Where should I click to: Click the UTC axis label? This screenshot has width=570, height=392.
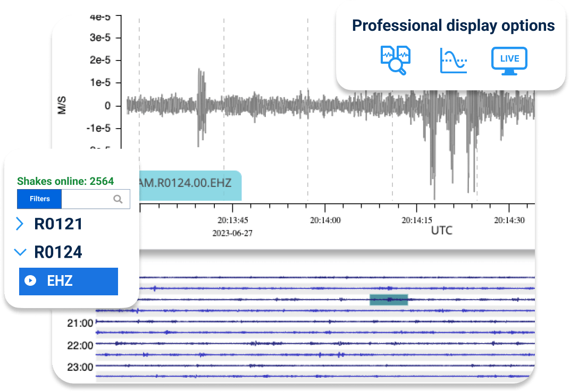[x=442, y=230]
